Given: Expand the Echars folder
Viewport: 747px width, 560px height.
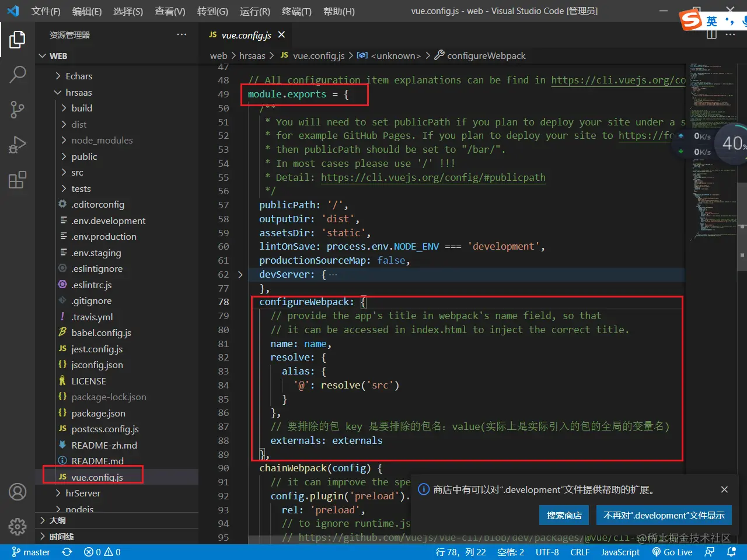Looking at the screenshot, I should point(79,76).
